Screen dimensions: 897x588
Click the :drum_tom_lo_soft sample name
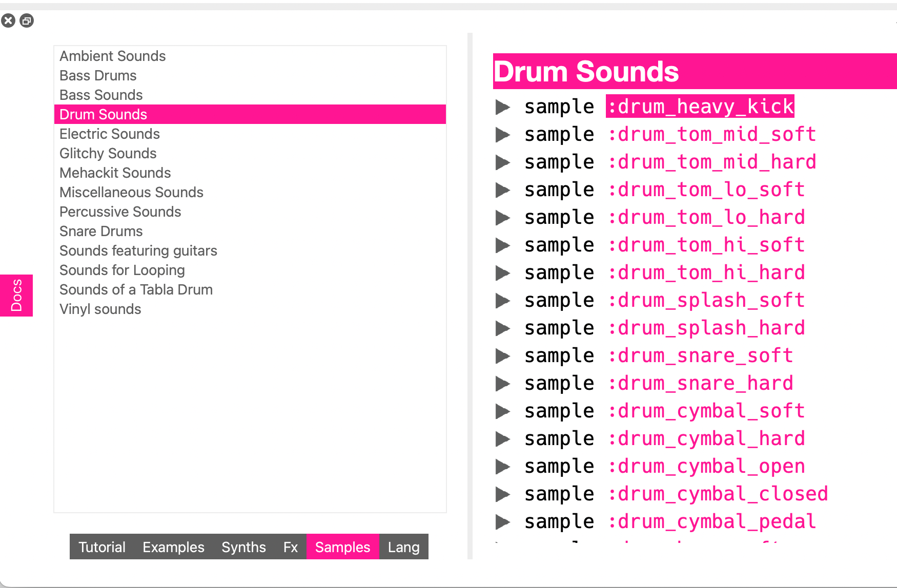tap(706, 190)
